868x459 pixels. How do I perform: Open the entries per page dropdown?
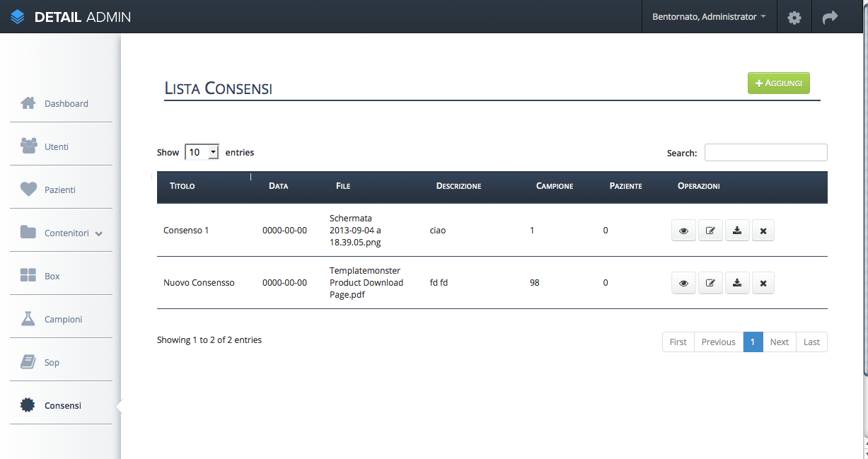202,152
